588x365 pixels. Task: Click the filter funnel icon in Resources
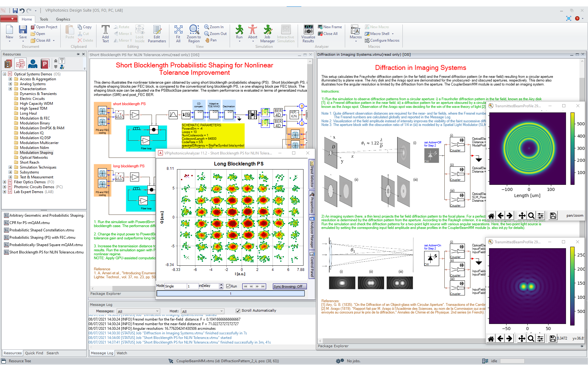point(62,61)
